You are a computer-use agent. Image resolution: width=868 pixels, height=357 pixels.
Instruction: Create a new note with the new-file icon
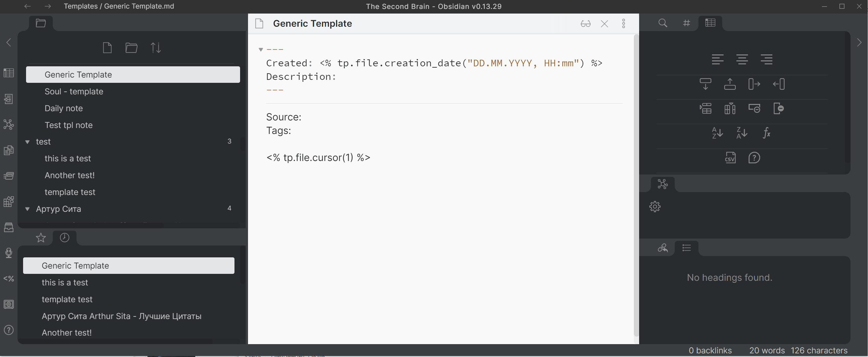tap(108, 48)
